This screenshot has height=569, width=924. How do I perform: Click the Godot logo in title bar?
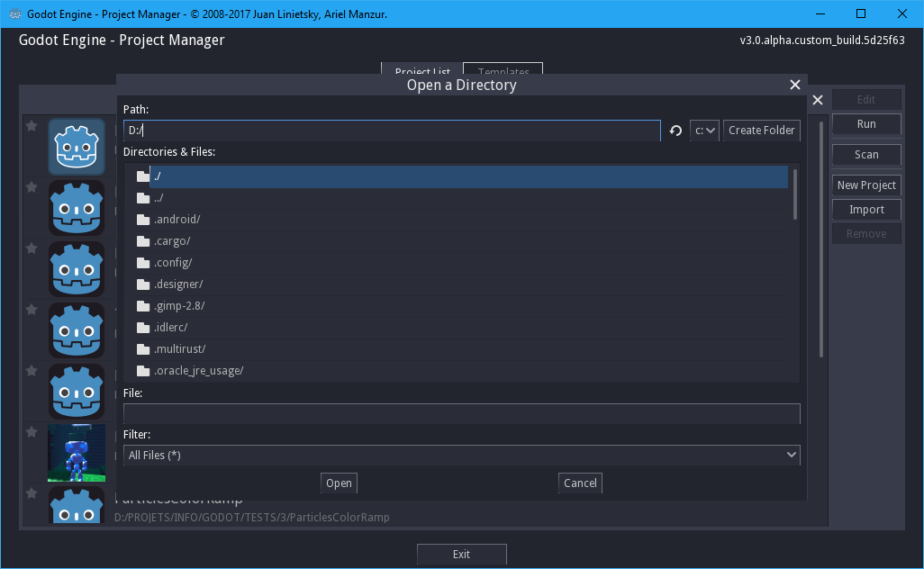[15, 14]
